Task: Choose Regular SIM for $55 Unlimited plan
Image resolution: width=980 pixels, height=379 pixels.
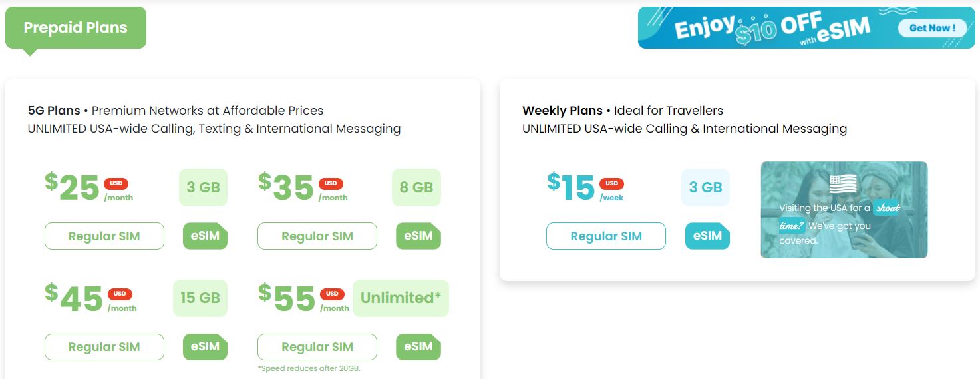Action: 317,347
